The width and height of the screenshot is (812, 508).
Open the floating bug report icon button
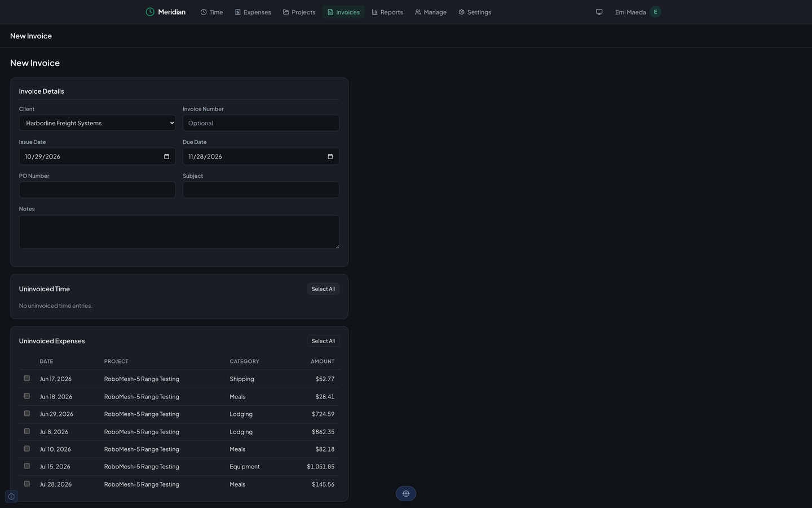[406, 494]
